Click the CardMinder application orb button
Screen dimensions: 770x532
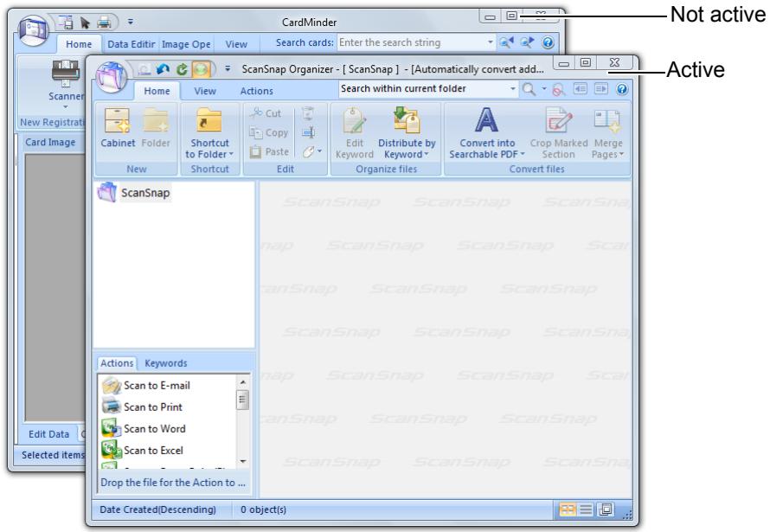(33, 30)
